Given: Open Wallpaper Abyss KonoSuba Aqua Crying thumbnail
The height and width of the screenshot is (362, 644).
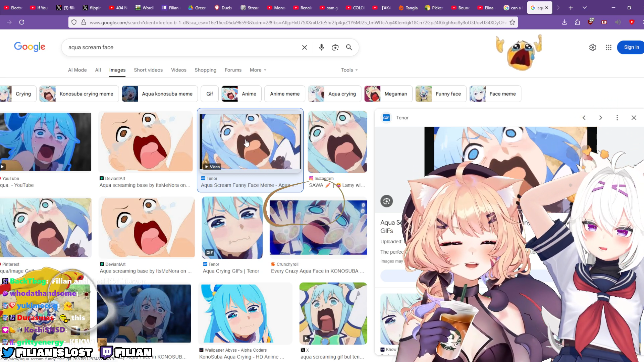Looking at the screenshot, I should click(x=245, y=313).
